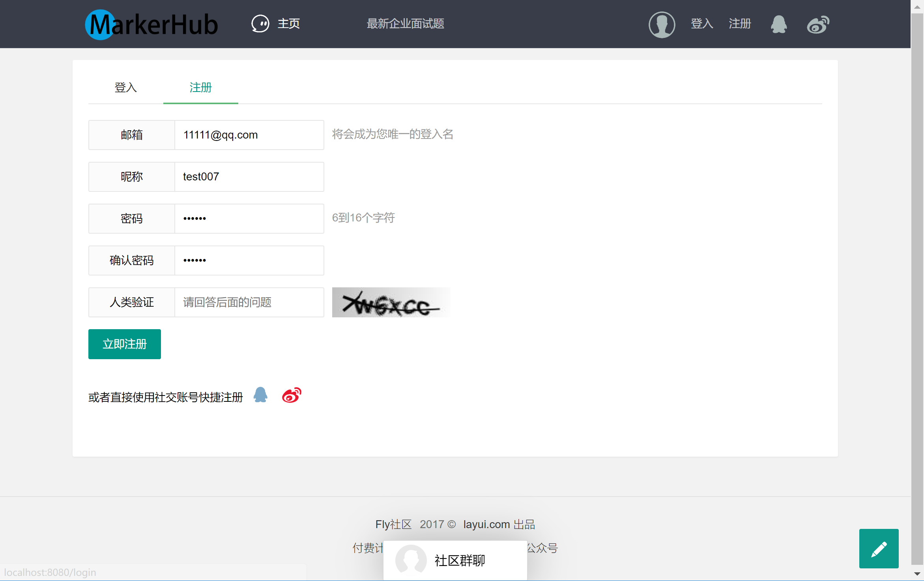
Task: Click the 邮箱 email input field
Action: pyautogui.click(x=249, y=135)
